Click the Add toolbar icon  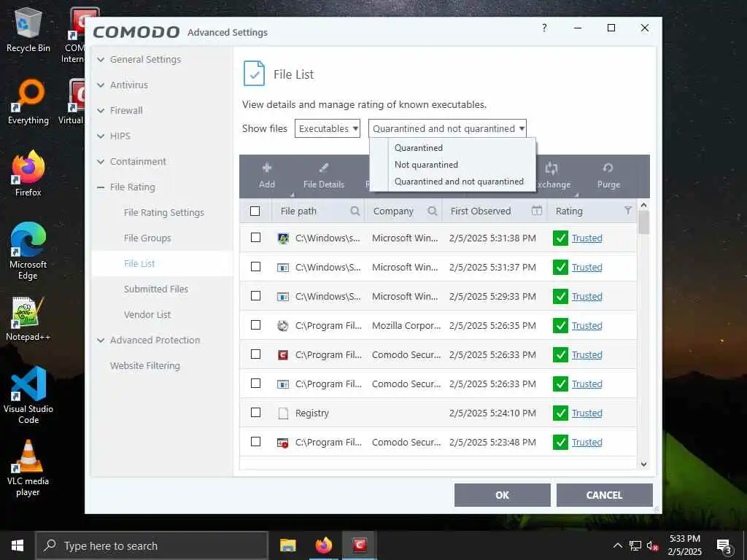coord(267,168)
